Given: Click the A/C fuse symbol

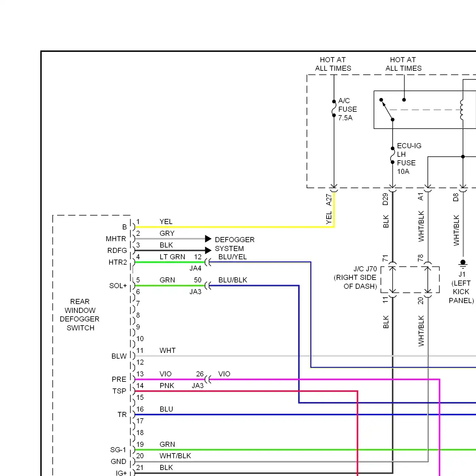Looking at the screenshot, I should click(334, 109).
